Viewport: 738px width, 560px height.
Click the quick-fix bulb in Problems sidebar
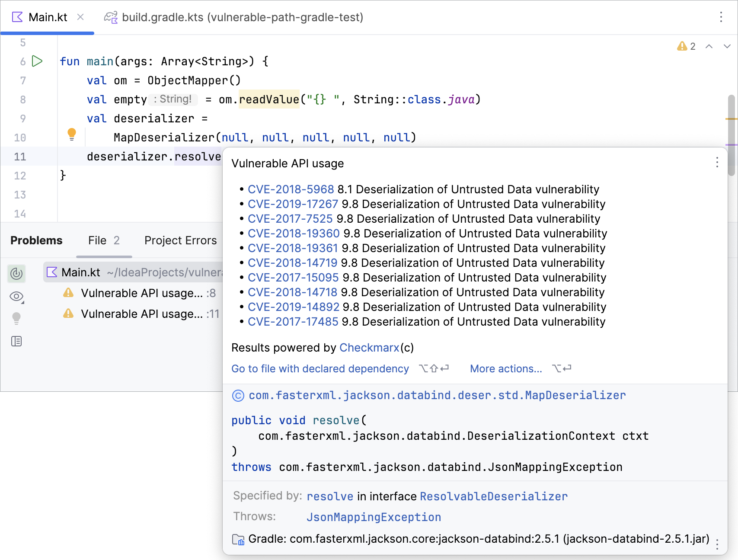tap(16, 319)
